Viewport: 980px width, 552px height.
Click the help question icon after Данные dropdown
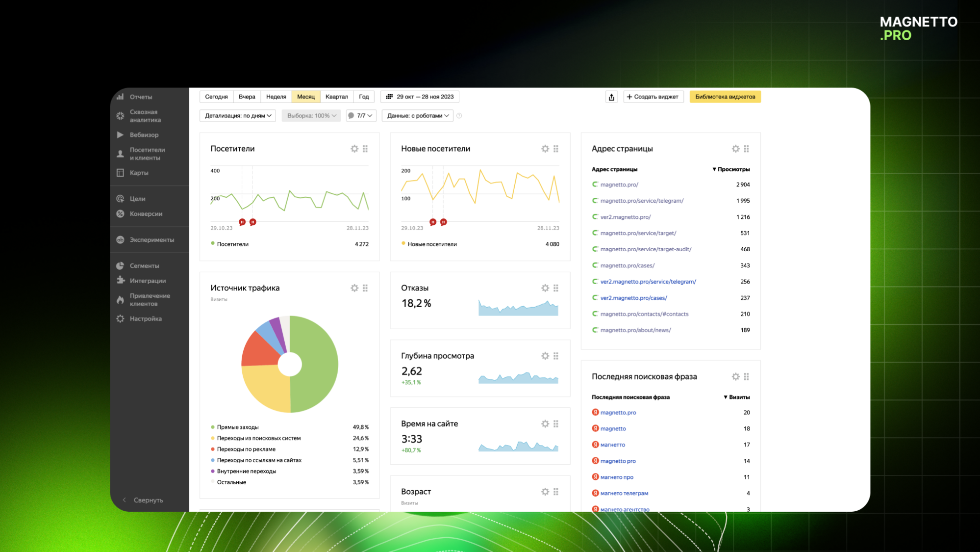click(459, 116)
